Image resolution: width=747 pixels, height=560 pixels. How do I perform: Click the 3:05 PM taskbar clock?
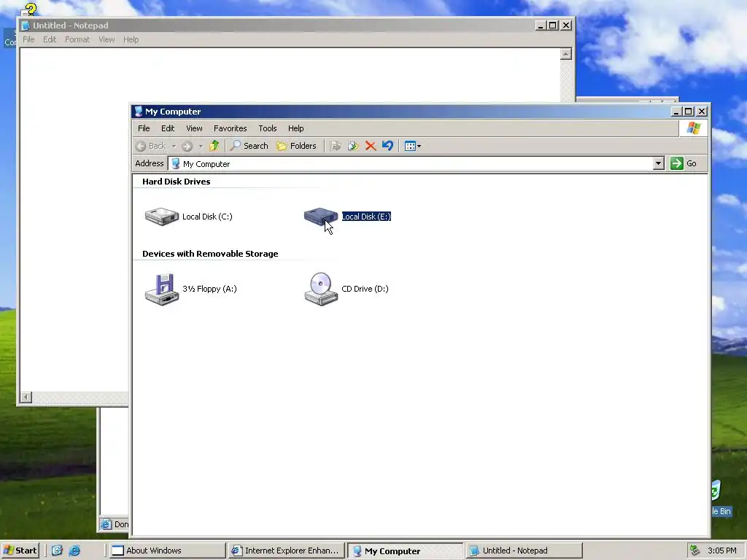pos(721,551)
